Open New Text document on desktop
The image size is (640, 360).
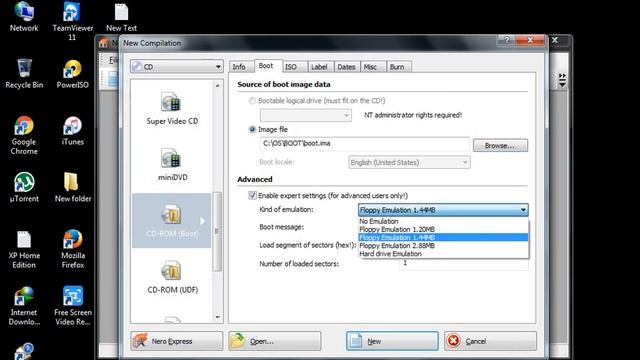coord(121,17)
